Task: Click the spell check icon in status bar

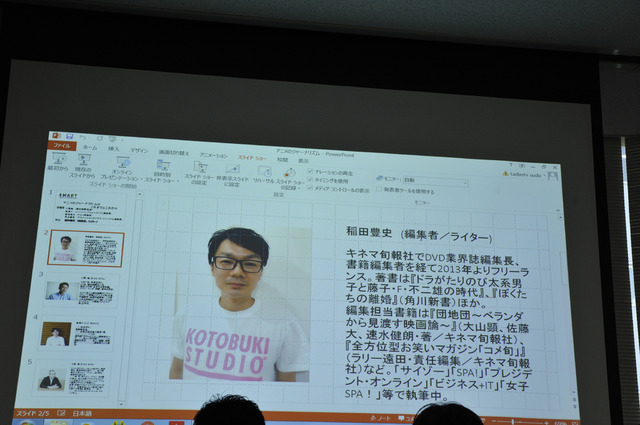Action: 61,413
